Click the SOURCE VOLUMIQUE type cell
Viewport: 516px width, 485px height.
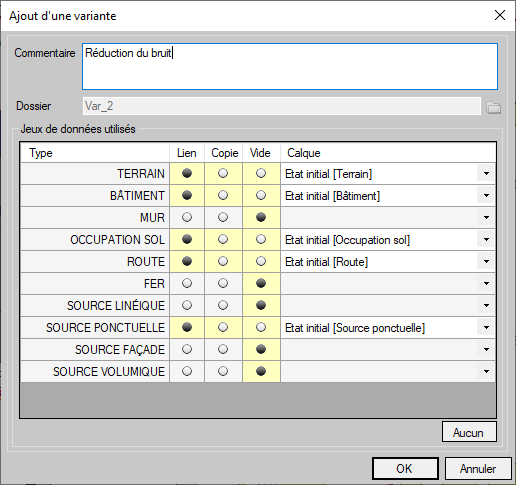point(95,371)
